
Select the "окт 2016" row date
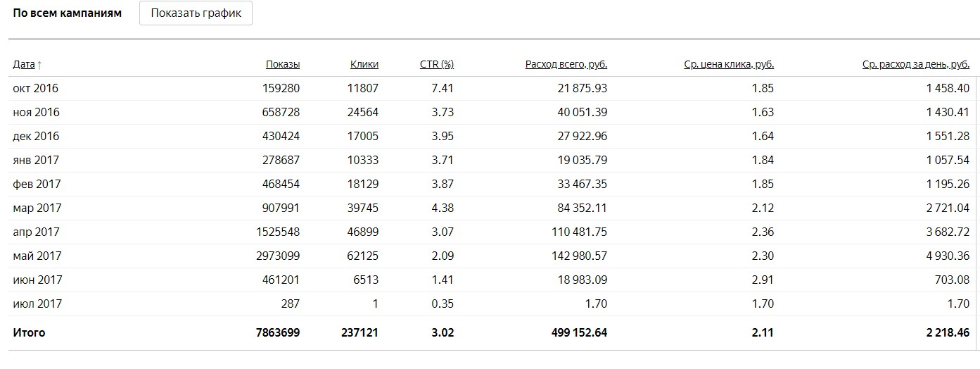(x=35, y=88)
